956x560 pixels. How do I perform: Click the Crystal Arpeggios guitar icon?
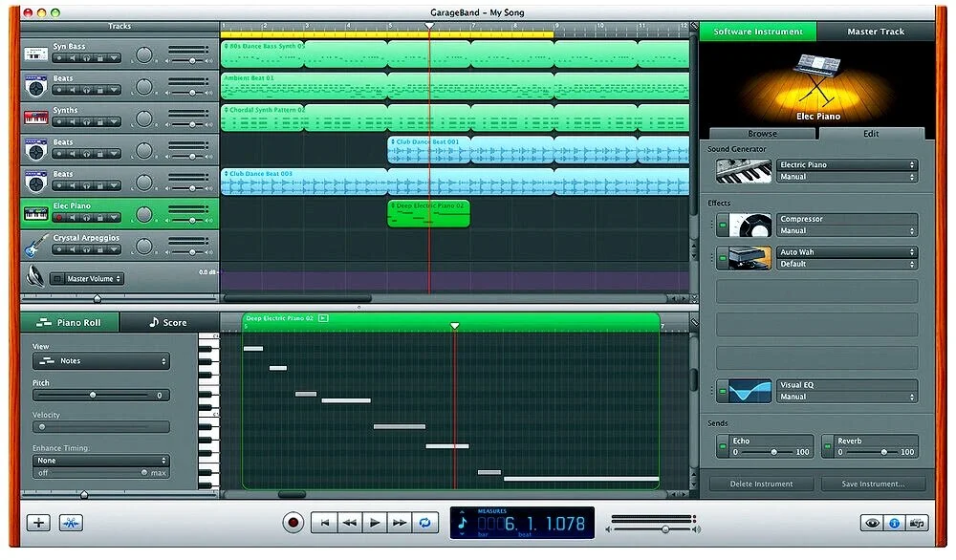[x=36, y=245]
